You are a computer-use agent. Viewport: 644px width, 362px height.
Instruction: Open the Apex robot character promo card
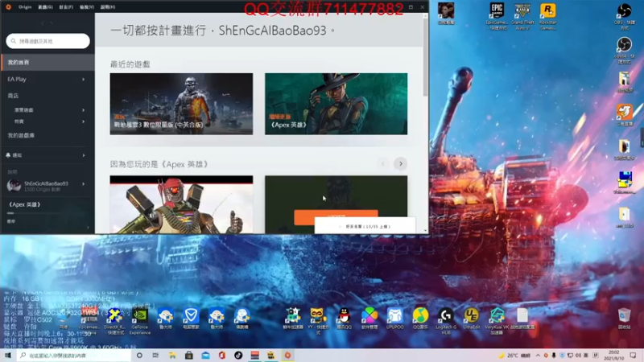(x=181, y=204)
